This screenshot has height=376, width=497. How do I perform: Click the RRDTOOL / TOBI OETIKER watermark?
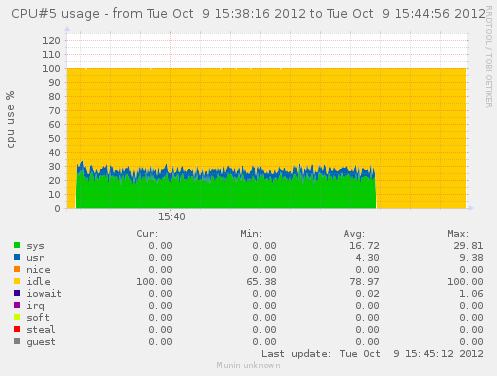point(489,57)
